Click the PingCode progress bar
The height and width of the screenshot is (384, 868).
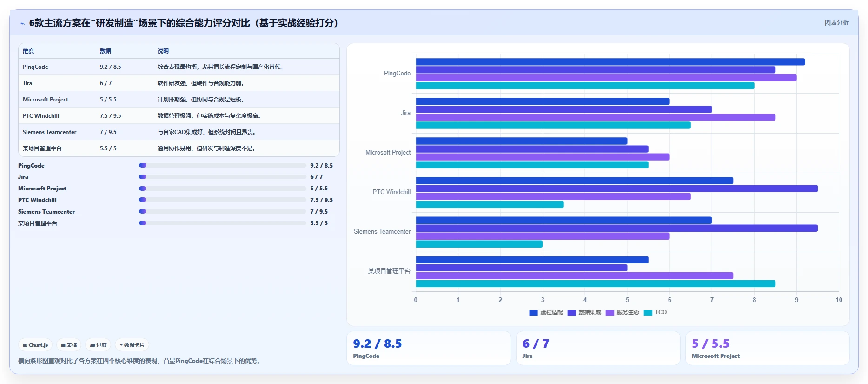pyautogui.click(x=222, y=165)
